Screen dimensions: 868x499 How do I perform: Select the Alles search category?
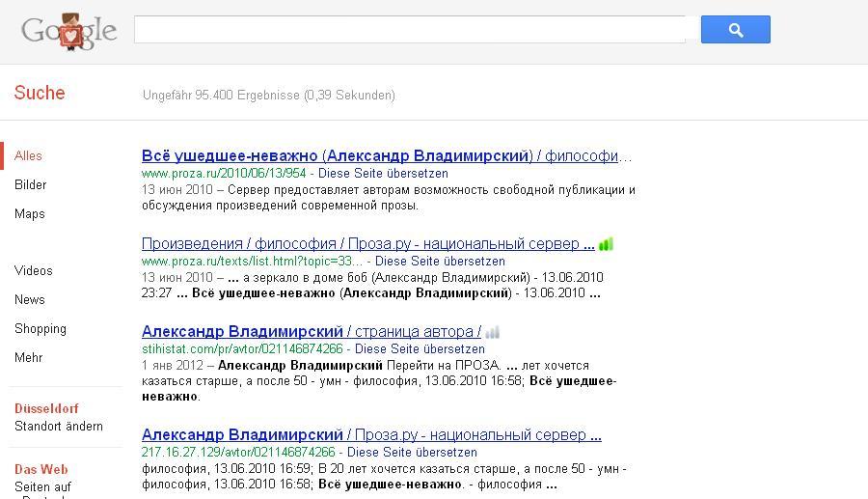(x=28, y=155)
